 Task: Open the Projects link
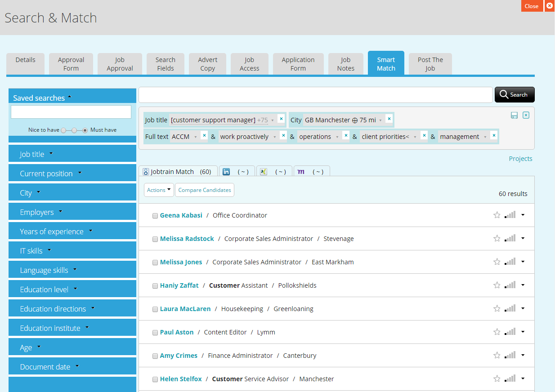(x=520, y=158)
